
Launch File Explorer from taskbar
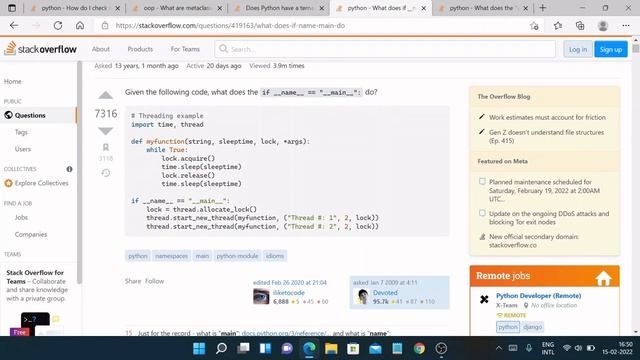click(x=331, y=348)
